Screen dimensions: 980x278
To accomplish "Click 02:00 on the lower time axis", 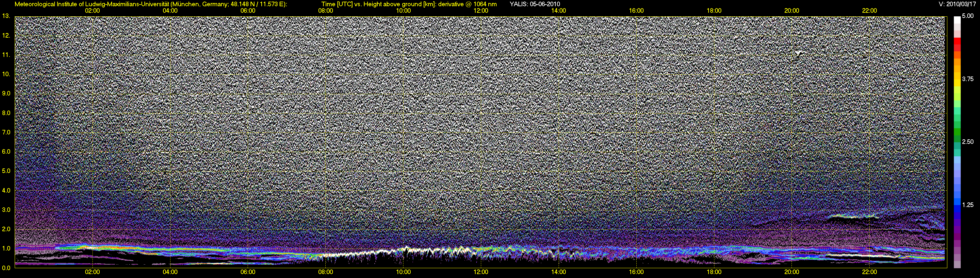I will [92, 272].
